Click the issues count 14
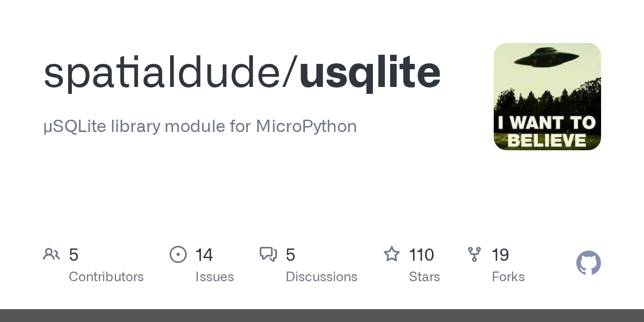Screen dimensions: 644x322 [x=204, y=255]
